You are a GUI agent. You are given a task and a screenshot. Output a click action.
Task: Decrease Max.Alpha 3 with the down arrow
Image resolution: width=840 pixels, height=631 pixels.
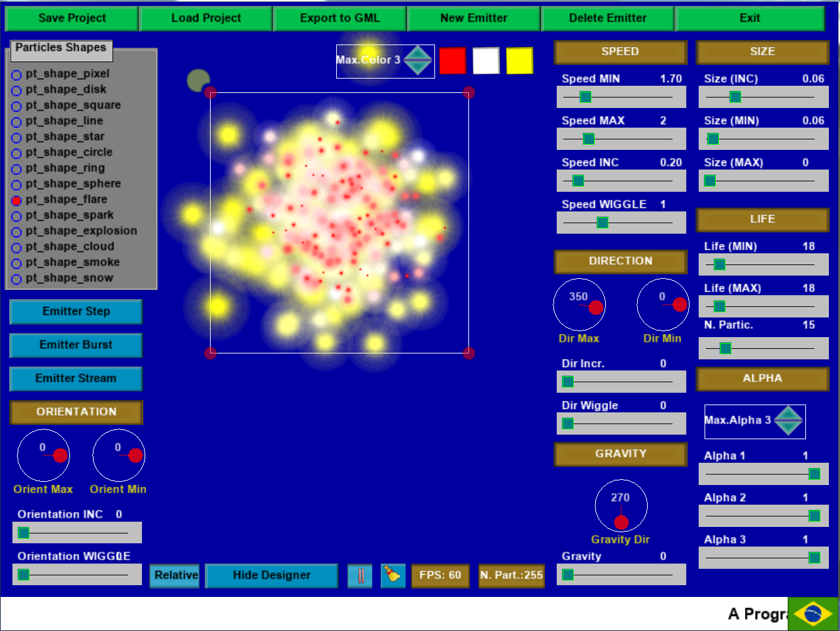(x=788, y=427)
